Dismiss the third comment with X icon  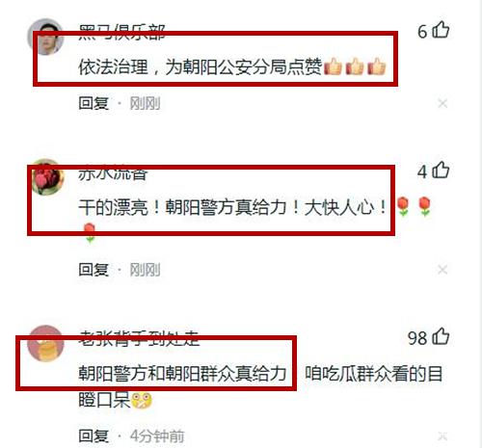coord(442,436)
